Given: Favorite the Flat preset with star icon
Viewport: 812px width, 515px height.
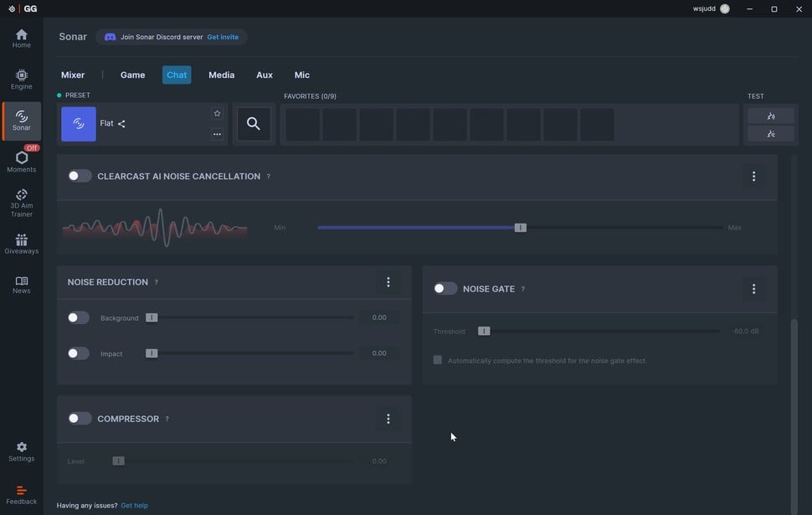Looking at the screenshot, I should (217, 113).
